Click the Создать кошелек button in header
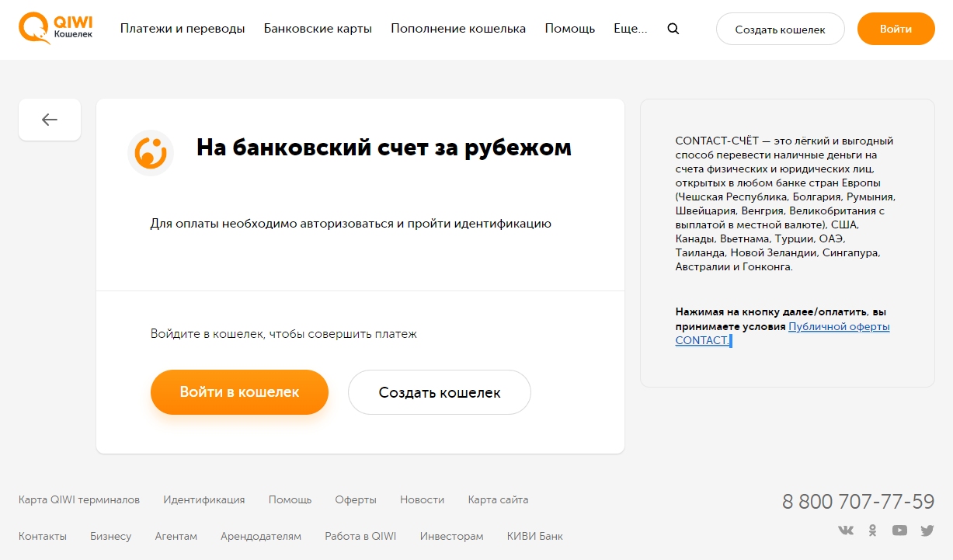The image size is (953, 560). point(781,29)
